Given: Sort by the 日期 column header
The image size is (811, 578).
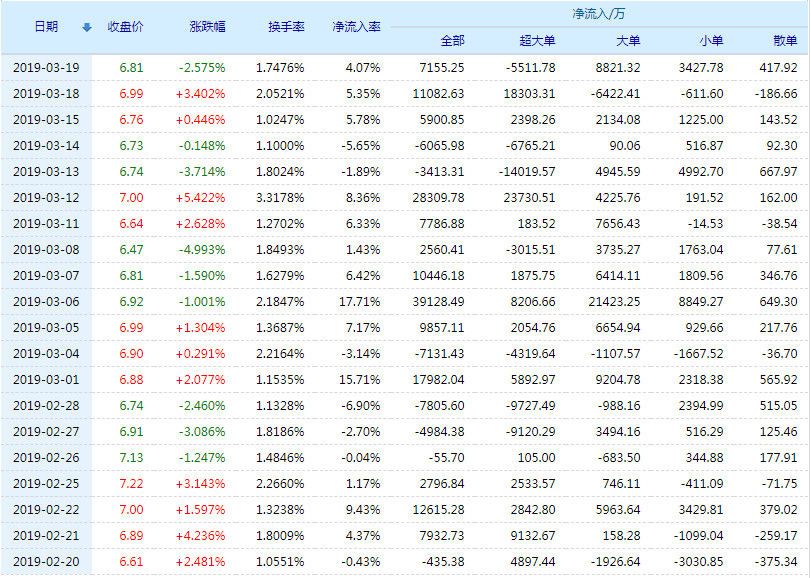Looking at the screenshot, I should pos(46,27).
